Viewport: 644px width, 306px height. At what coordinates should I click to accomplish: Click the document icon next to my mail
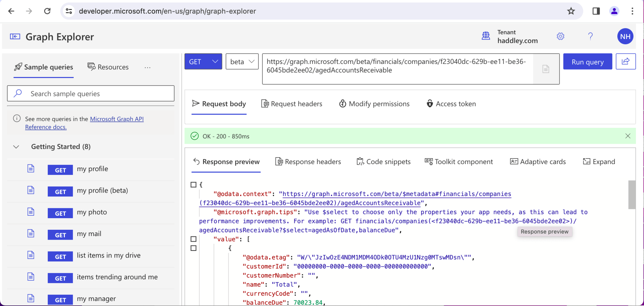[x=31, y=234]
